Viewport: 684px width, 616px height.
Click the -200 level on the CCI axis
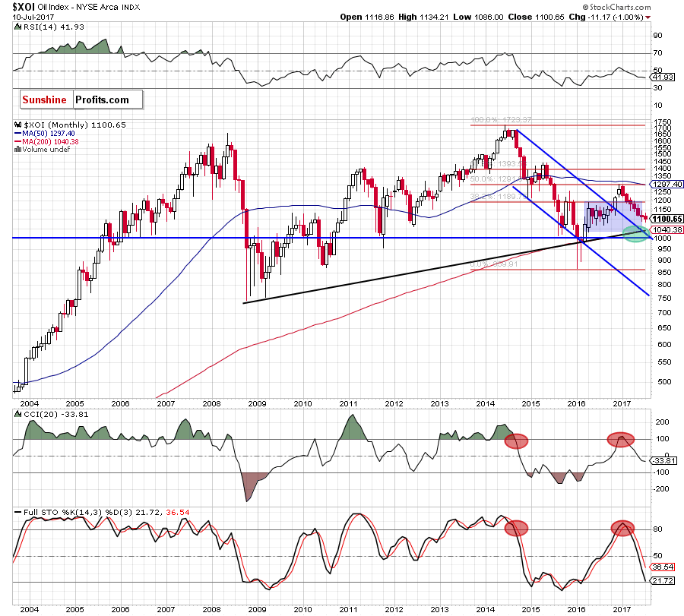click(x=662, y=489)
